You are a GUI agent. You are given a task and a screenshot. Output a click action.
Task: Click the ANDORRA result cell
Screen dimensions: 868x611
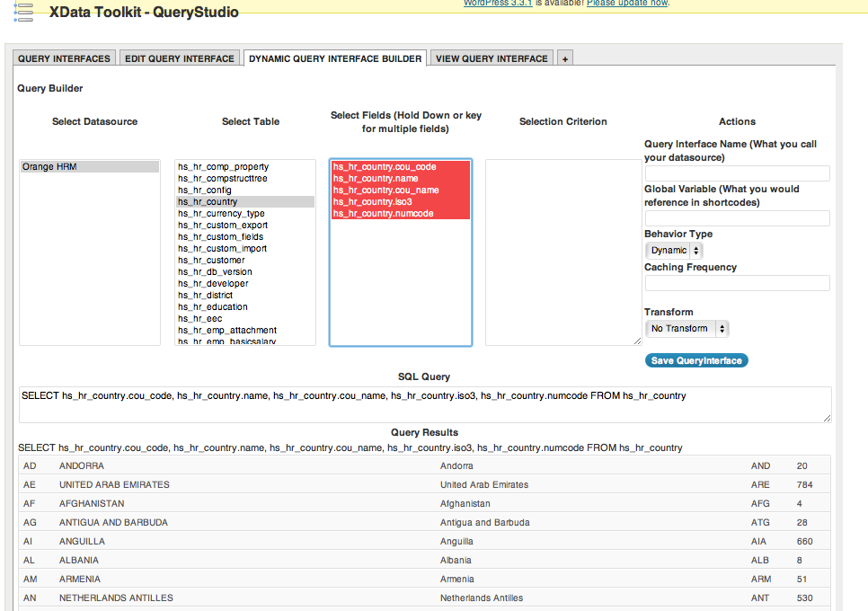pyautogui.click(x=82, y=466)
